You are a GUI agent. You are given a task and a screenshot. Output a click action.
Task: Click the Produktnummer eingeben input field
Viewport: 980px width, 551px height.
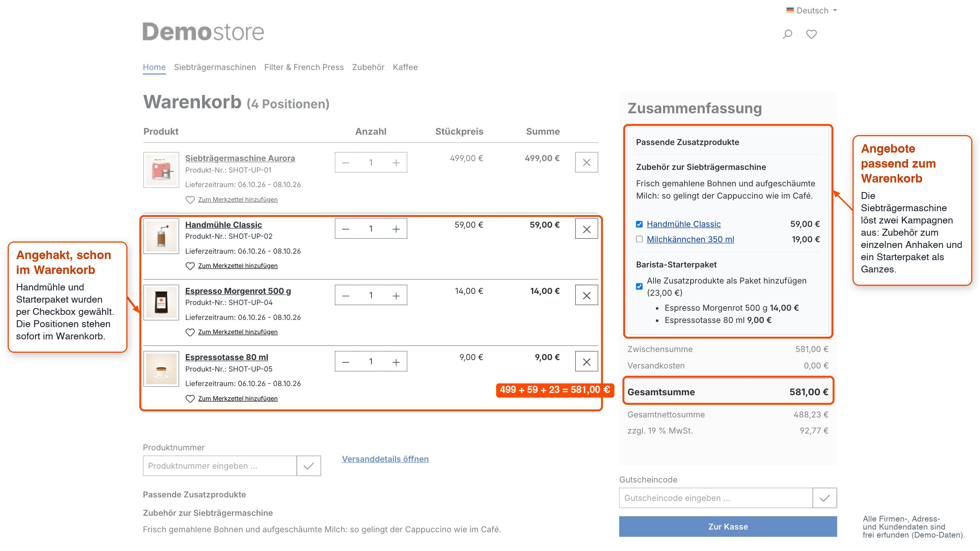(x=220, y=466)
